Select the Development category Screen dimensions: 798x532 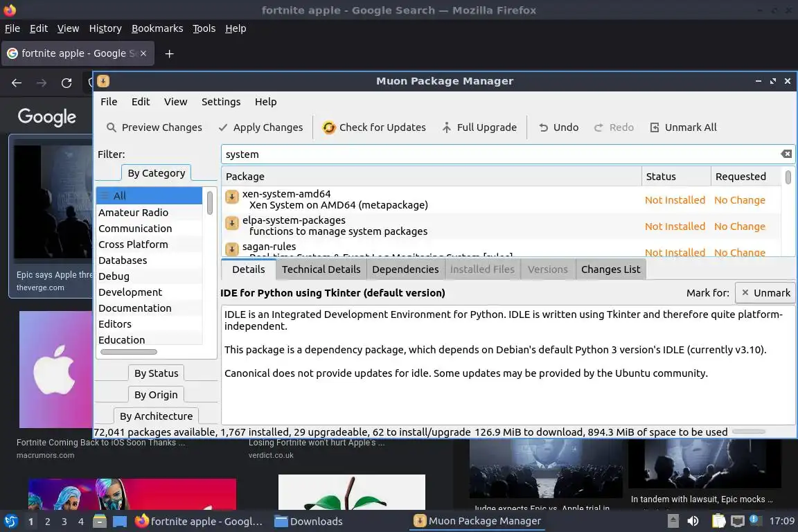149,292
